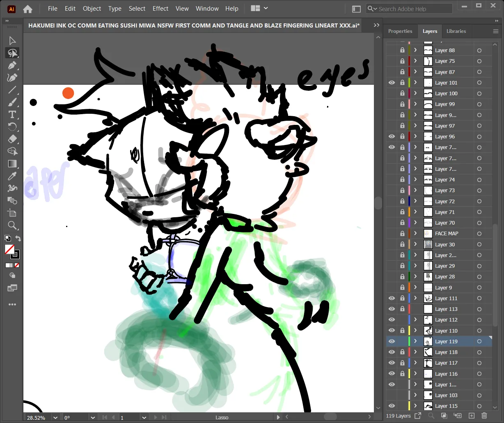Click the Create New Layer icon
Image resolution: width=504 pixels, height=423 pixels.
pos(471,416)
